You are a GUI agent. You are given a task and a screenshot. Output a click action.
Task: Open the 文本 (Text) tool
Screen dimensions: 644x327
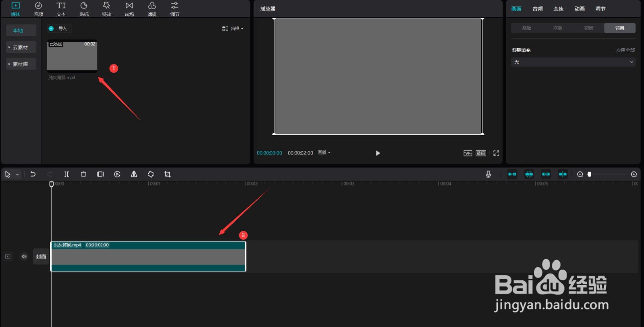point(61,9)
